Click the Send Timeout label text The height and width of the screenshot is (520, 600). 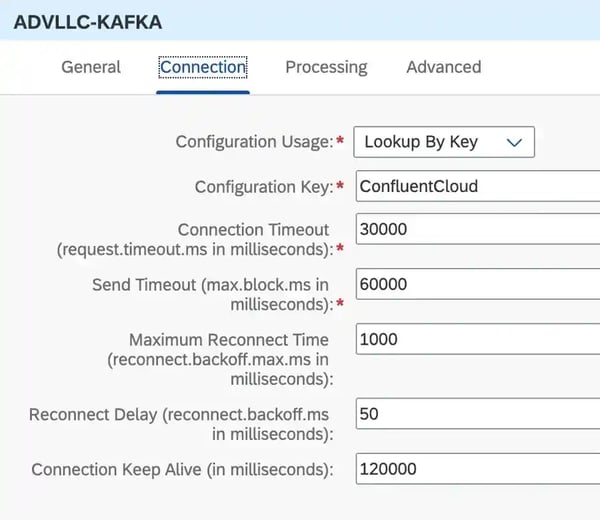(x=210, y=294)
